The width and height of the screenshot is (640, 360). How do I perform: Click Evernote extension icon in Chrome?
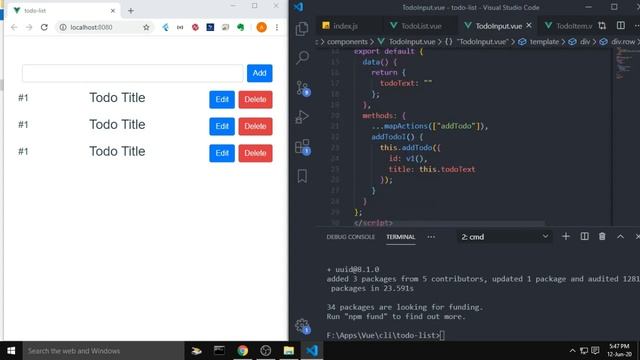pos(241,27)
